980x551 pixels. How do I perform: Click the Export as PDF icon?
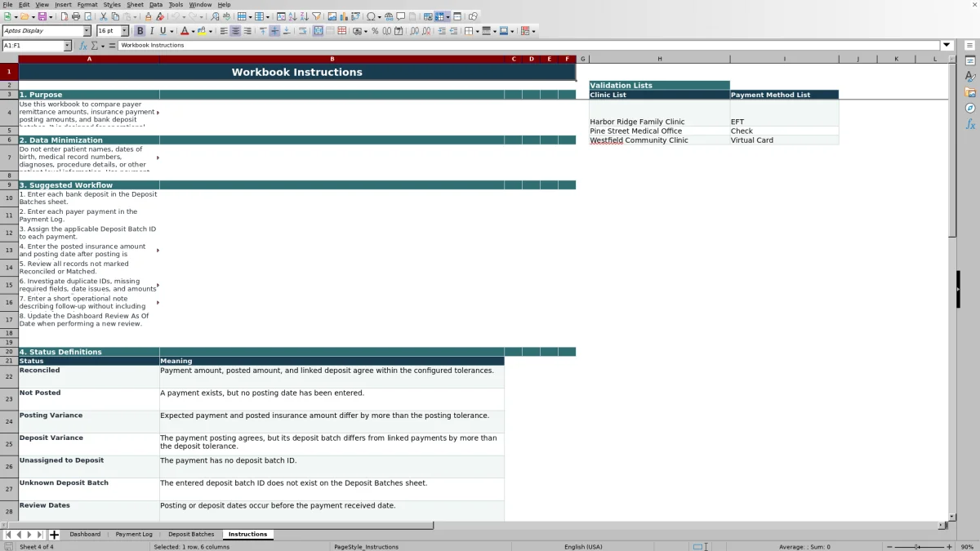(x=64, y=16)
